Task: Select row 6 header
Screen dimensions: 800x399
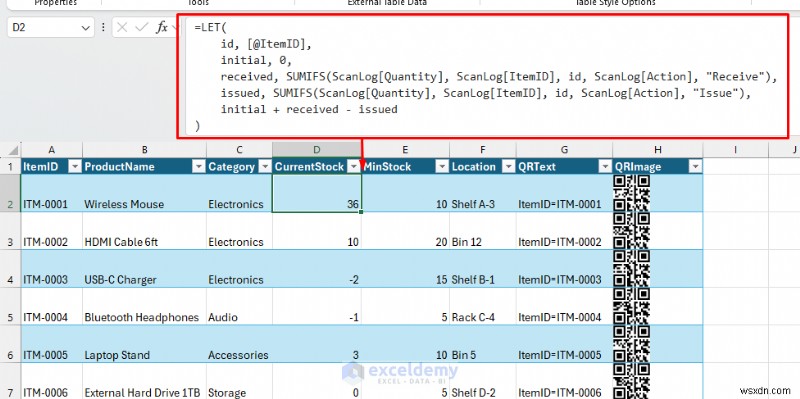Action: coord(10,344)
